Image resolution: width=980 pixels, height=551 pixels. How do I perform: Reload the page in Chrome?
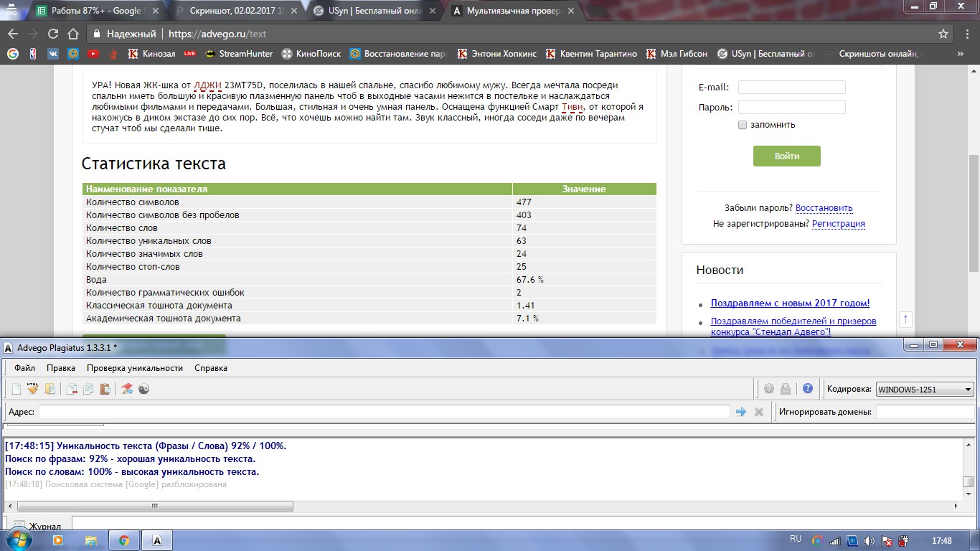click(x=52, y=34)
